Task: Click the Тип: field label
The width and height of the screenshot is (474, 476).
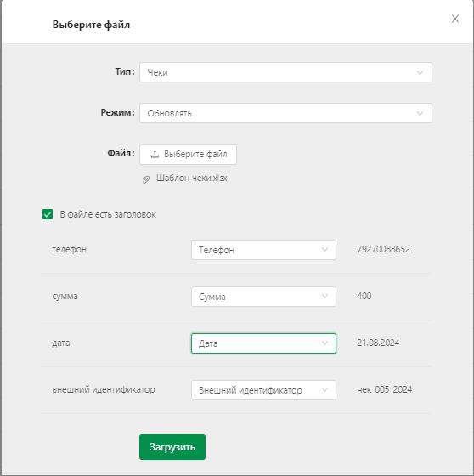Action: click(x=125, y=71)
